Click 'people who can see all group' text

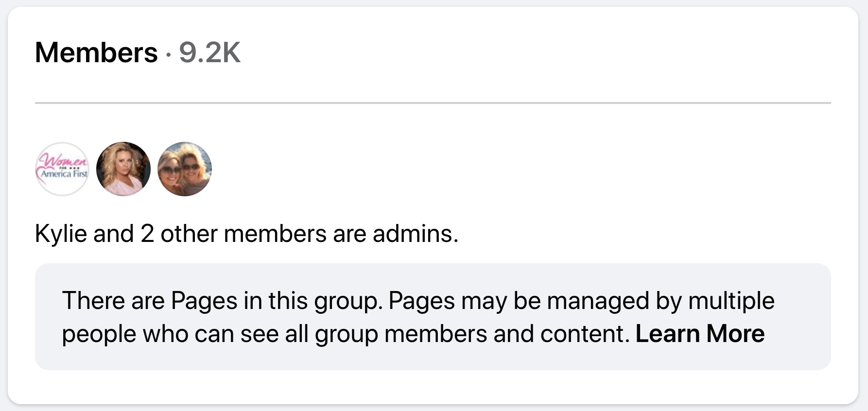220,334
